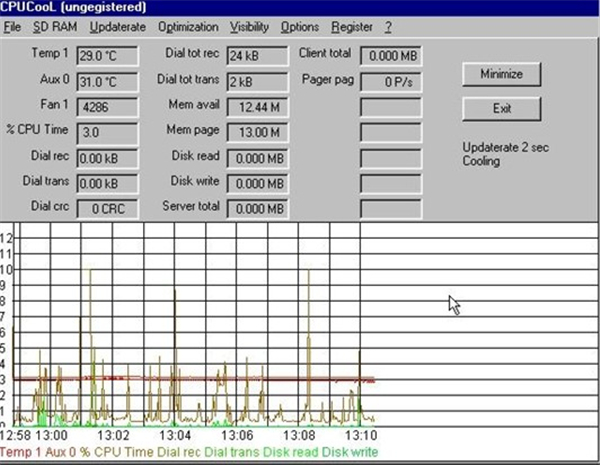This screenshot has width=600, height=465.
Task: Click the Temp 1 value field
Action: tap(106, 53)
